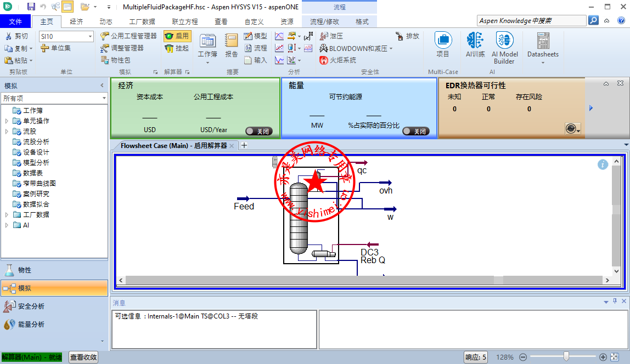Open 公用工程管理器 utility manager
This screenshot has height=364, width=630.
point(128,36)
